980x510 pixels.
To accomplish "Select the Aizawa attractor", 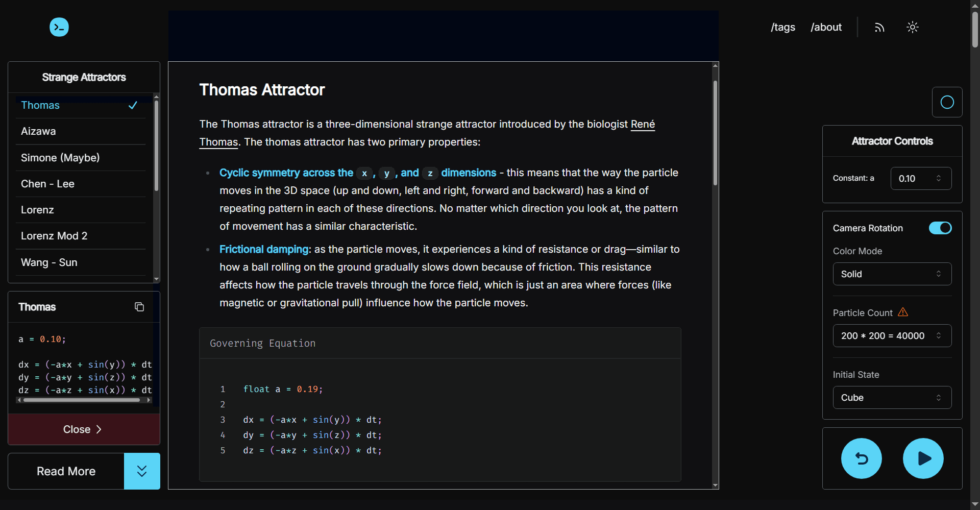I will click(x=39, y=131).
